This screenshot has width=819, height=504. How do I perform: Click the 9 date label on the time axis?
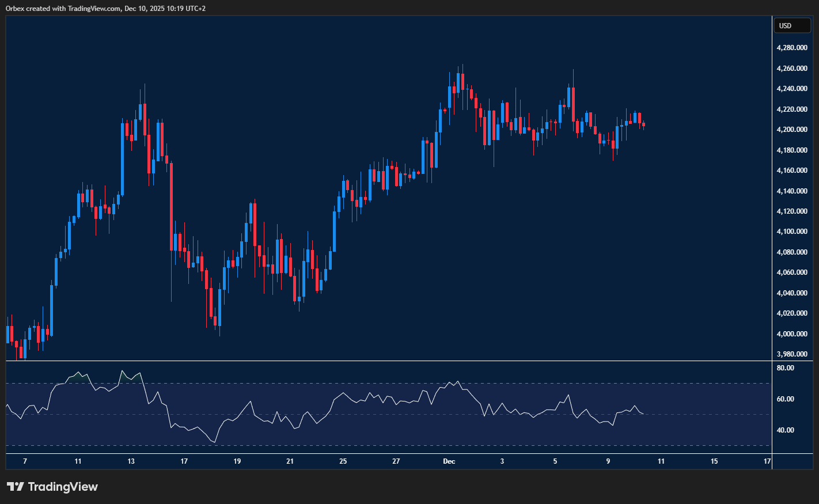coord(608,461)
